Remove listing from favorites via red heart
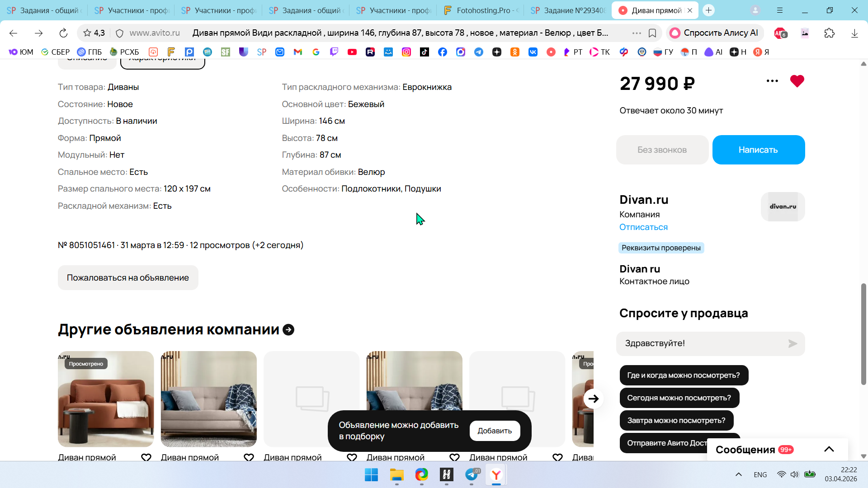This screenshot has width=868, height=488. 797,81
